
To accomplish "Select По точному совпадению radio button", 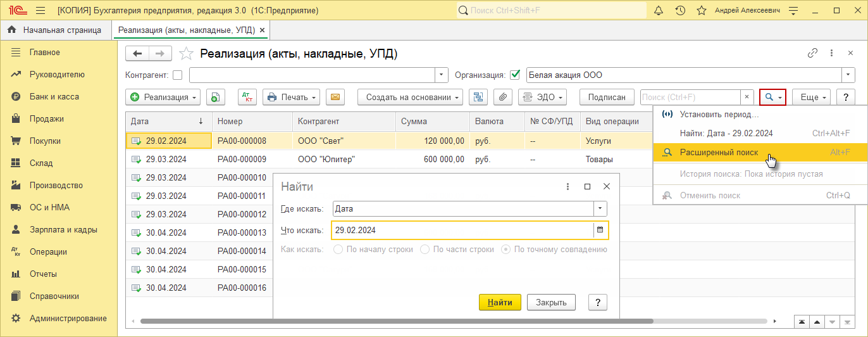I will [x=505, y=250].
